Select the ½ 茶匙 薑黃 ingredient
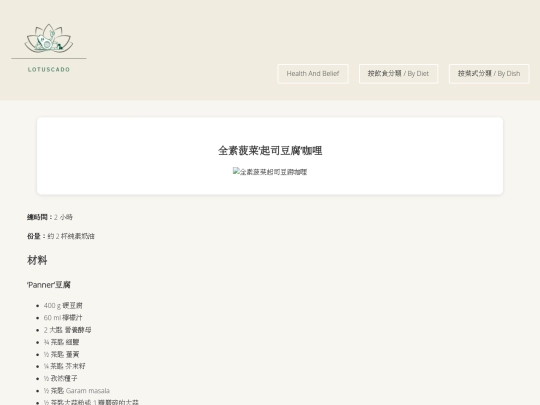 [61, 354]
